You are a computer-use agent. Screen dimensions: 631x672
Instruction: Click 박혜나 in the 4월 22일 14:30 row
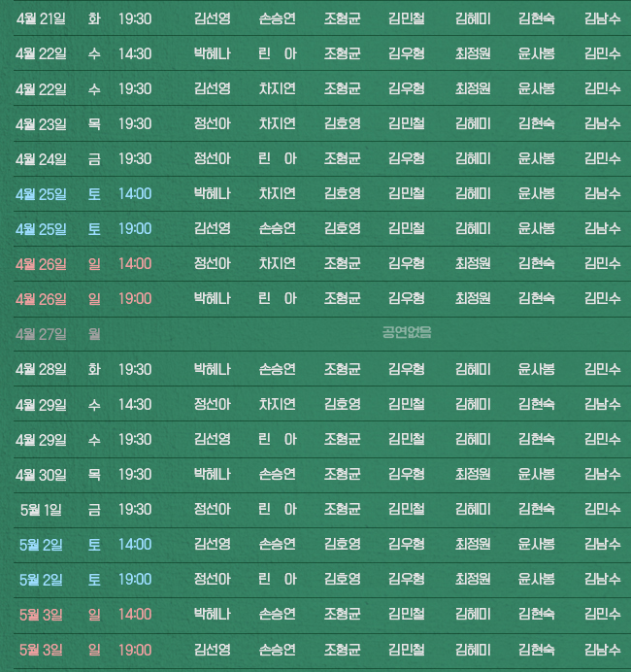click(x=212, y=53)
